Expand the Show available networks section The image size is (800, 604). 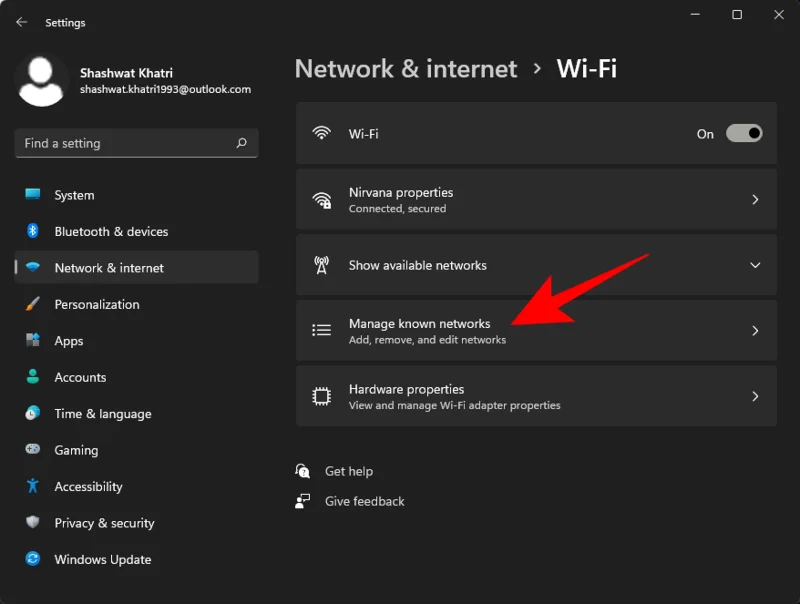point(536,265)
